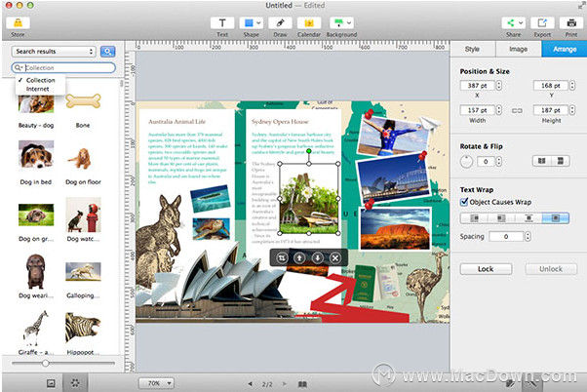Insert a Calendar from the toolbar

(309, 23)
